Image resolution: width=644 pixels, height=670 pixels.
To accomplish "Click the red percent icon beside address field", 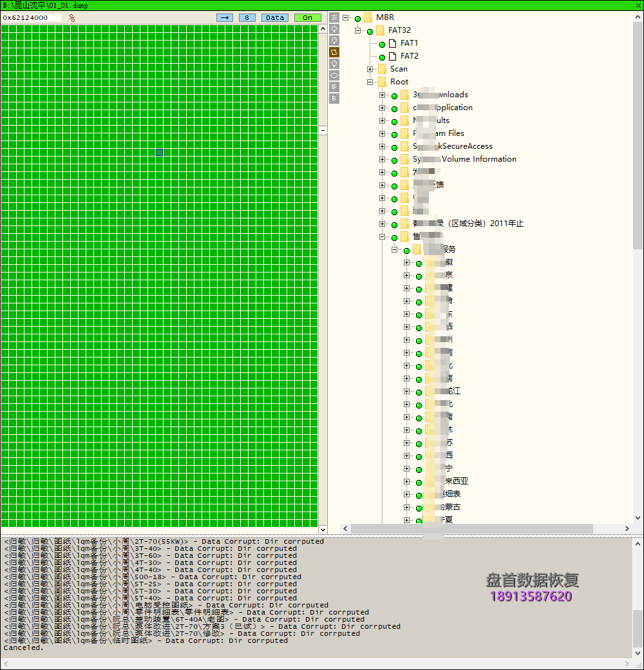I will point(72,18).
